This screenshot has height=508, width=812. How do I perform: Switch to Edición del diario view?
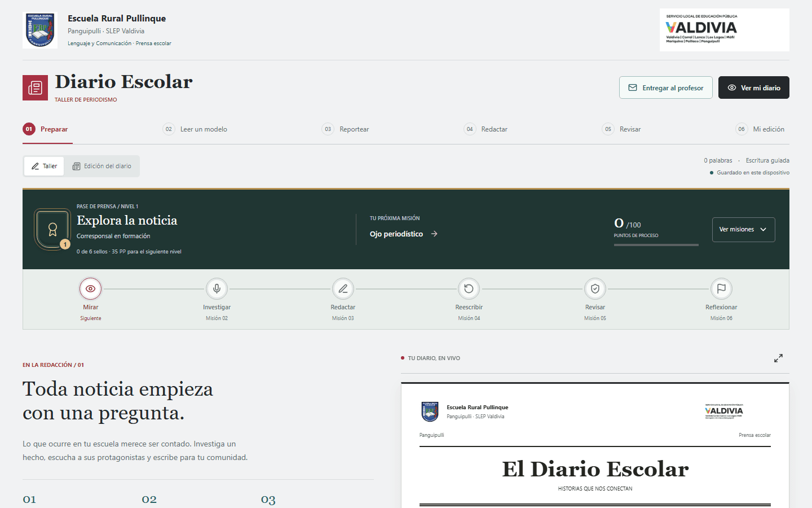[x=102, y=166]
